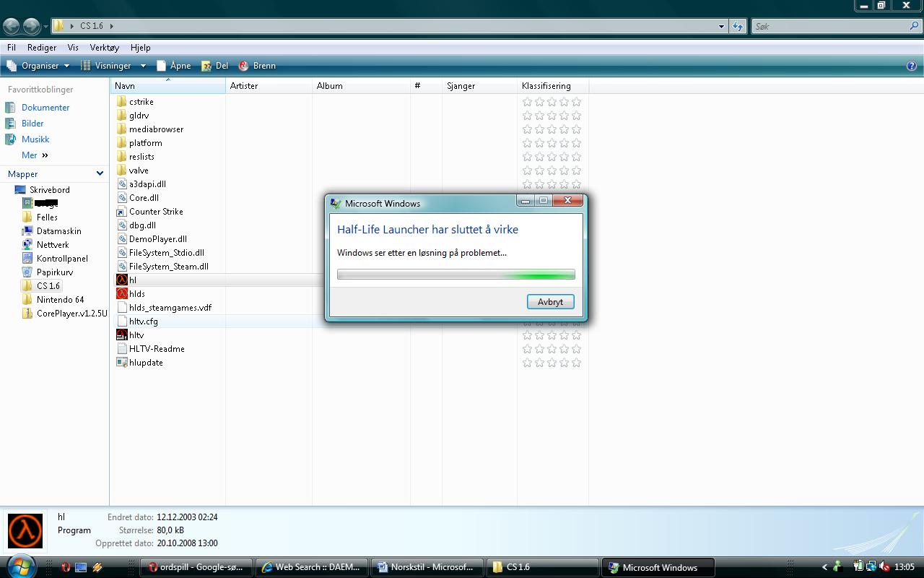Expand Mer favorites chevron
Screen dimensions: 924x578
[x=45, y=155]
